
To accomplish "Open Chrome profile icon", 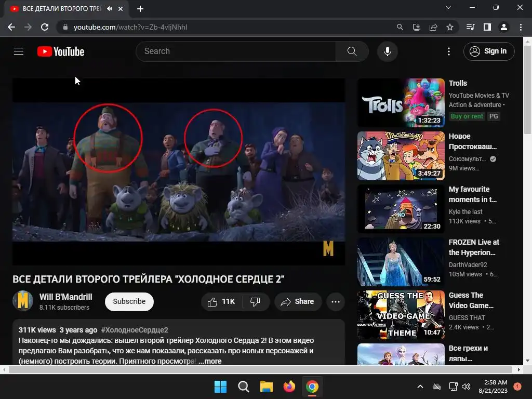I will point(504,27).
